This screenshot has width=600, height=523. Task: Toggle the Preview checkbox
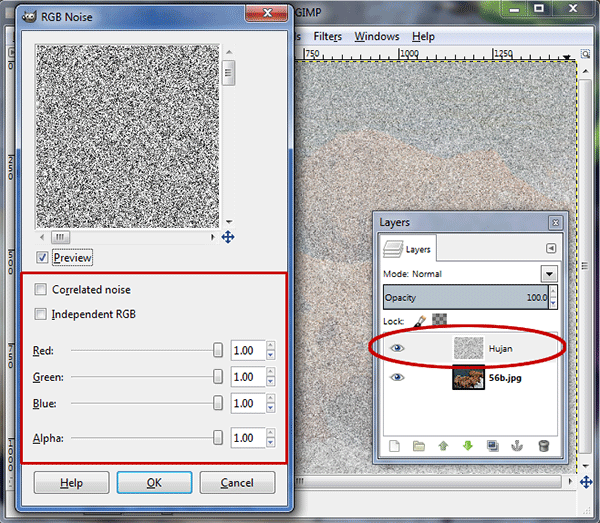pyautogui.click(x=42, y=257)
